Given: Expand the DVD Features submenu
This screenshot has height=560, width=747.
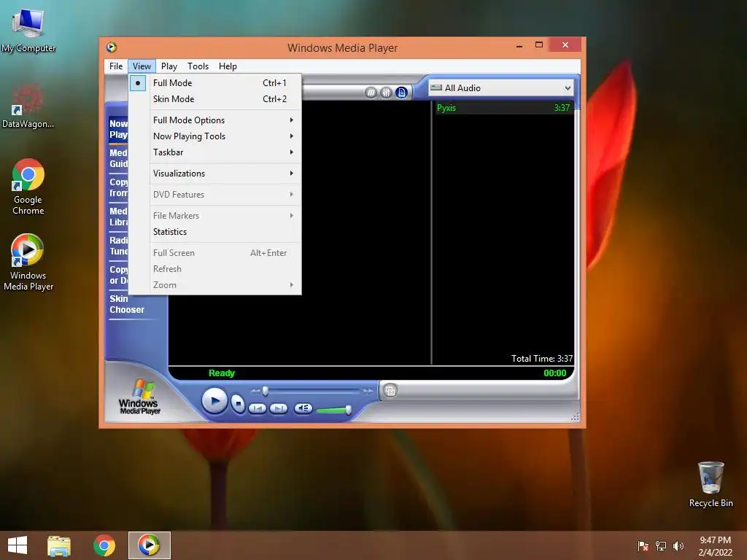Looking at the screenshot, I should pos(215,194).
